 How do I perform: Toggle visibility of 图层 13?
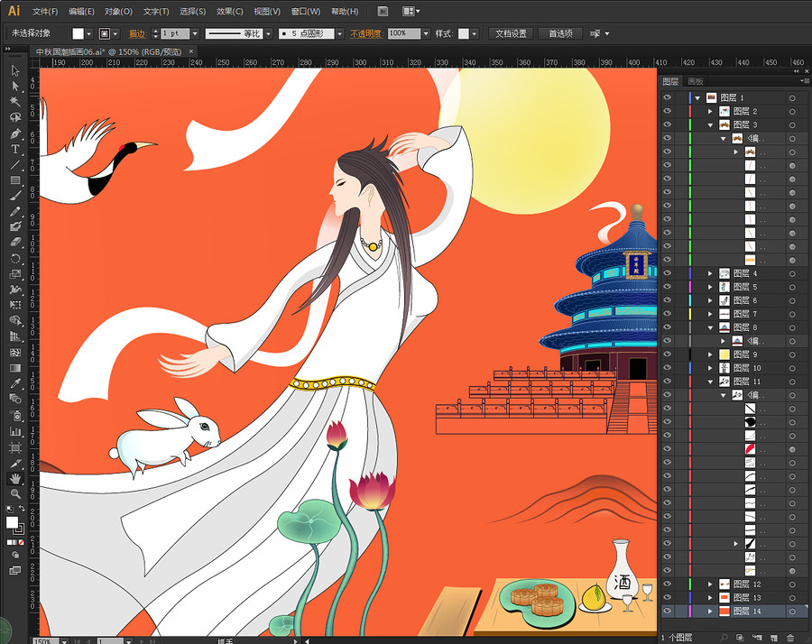(667, 597)
